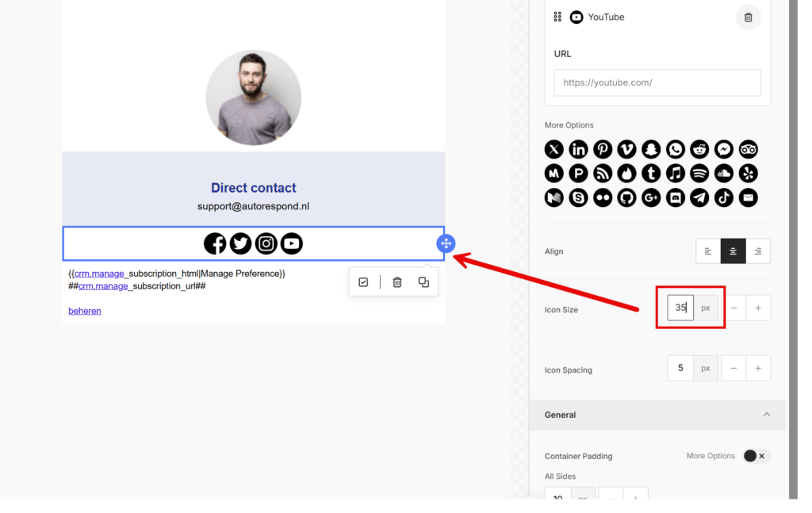
Task: Click the blue move handle on social block
Action: [x=446, y=244]
